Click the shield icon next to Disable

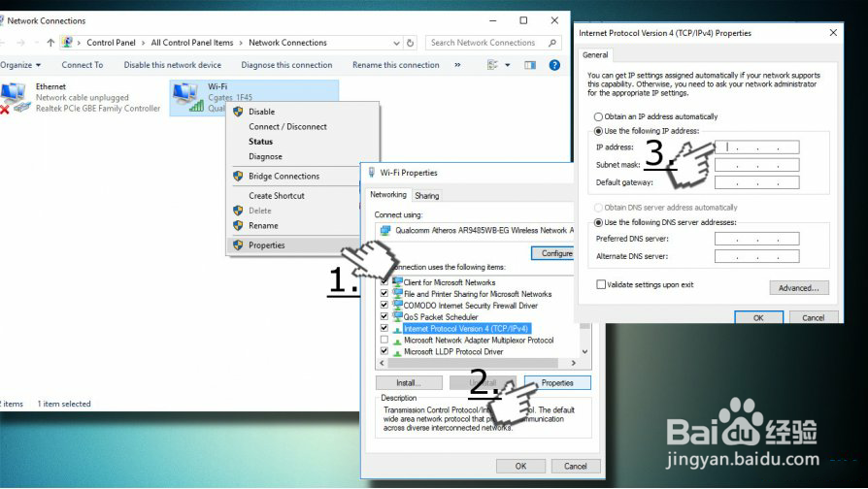pyautogui.click(x=238, y=112)
